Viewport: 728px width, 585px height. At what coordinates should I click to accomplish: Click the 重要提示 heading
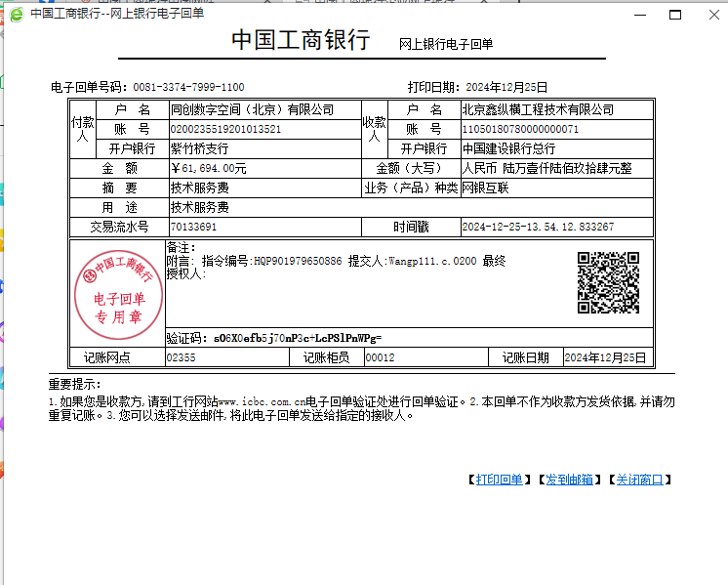click(x=75, y=384)
